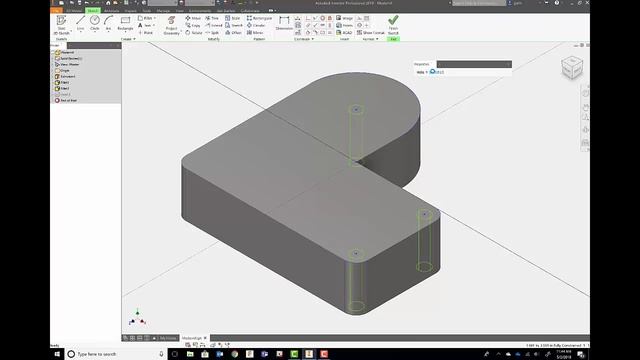This screenshot has height=360, width=640.
Task: Choose Circular pattern tool
Action: (256, 25)
